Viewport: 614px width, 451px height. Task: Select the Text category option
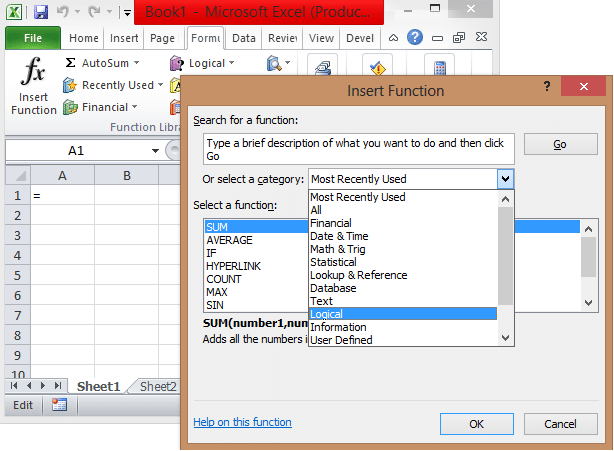coord(403,301)
